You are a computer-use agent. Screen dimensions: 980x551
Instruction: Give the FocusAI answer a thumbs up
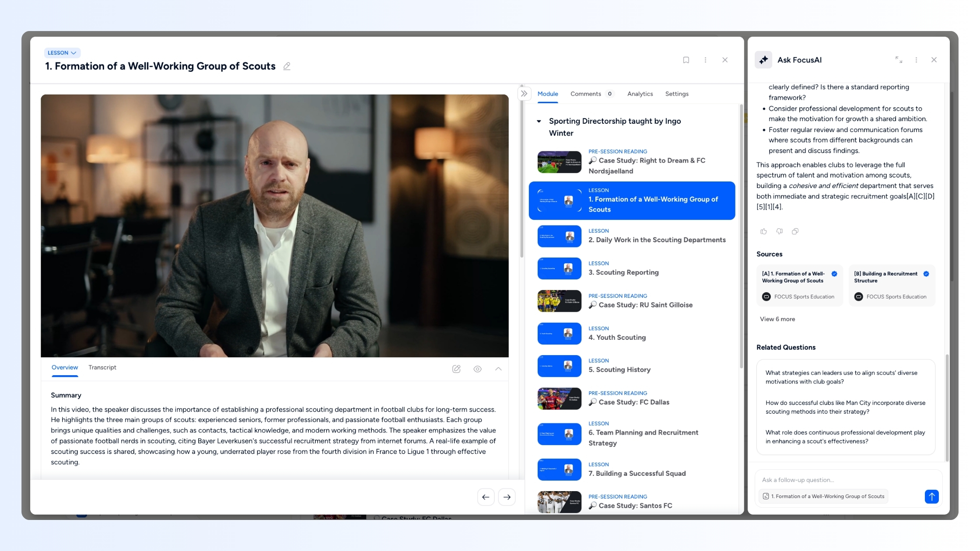point(763,231)
